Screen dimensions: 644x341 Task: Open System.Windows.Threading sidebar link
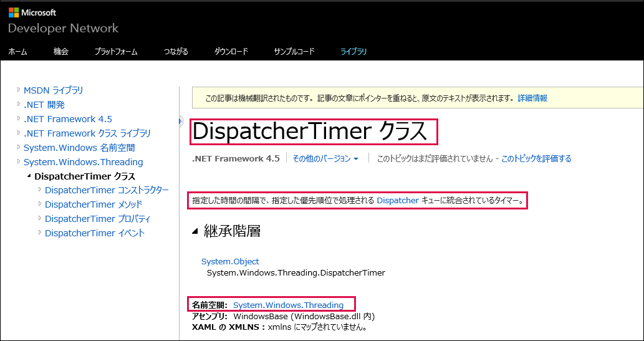84,162
